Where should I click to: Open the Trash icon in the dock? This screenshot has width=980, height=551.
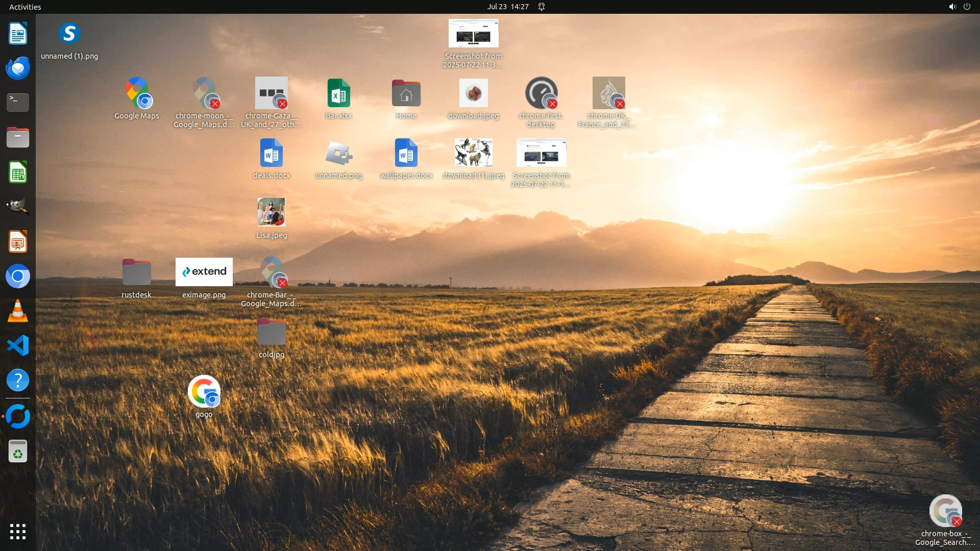click(18, 452)
